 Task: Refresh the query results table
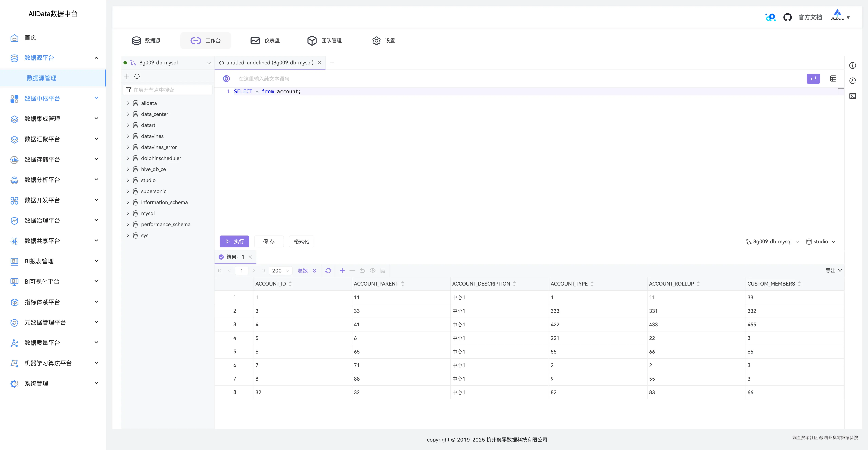click(x=328, y=270)
